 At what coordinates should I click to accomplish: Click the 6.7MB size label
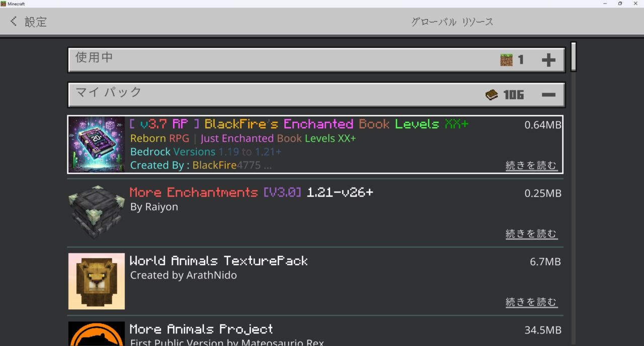pyautogui.click(x=545, y=262)
